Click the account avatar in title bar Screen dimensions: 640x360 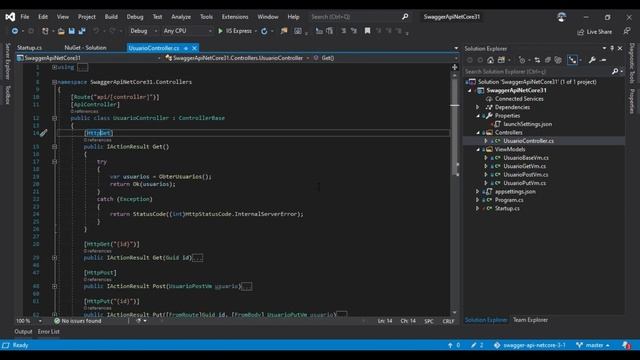click(562, 17)
